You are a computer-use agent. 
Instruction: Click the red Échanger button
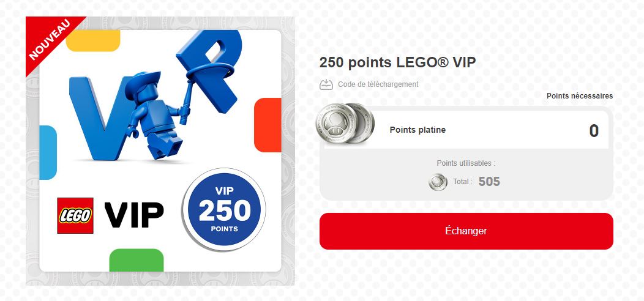tap(466, 231)
